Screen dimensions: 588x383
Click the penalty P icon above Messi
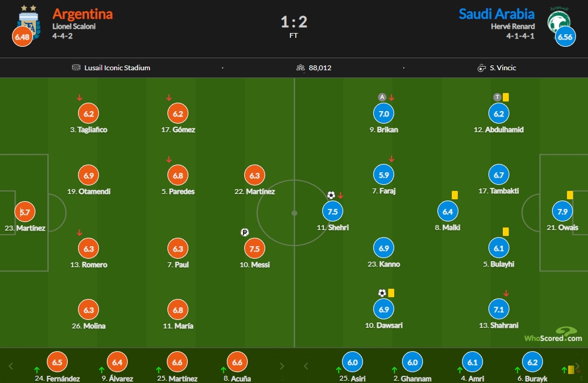tap(245, 232)
